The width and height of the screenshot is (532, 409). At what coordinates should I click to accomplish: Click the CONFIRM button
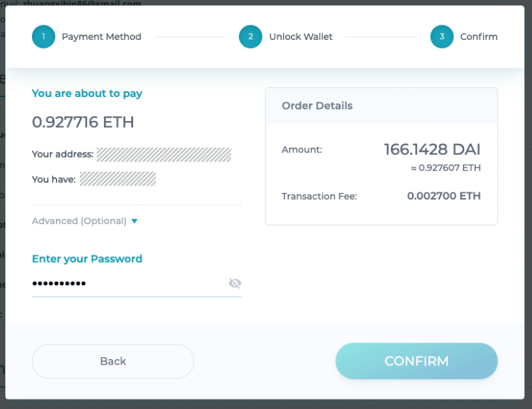point(416,361)
